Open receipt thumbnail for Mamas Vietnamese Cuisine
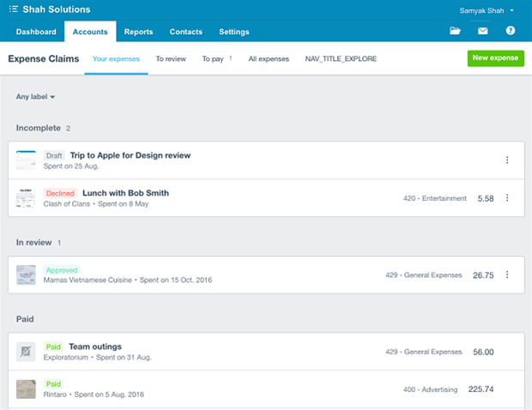 [26, 274]
